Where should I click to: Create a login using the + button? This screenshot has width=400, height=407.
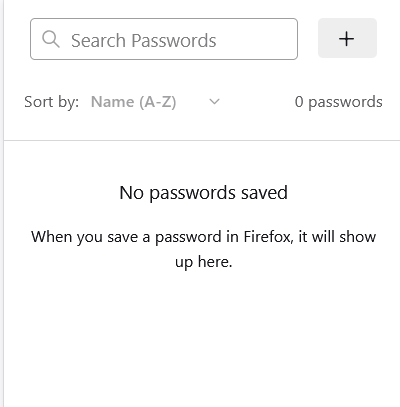(x=347, y=39)
